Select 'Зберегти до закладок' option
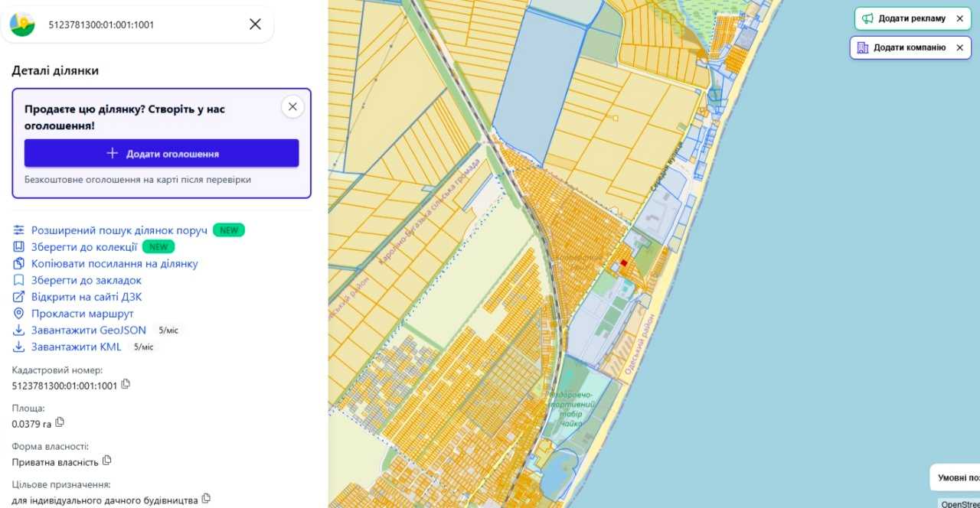Image resolution: width=980 pixels, height=508 pixels. click(x=87, y=281)
